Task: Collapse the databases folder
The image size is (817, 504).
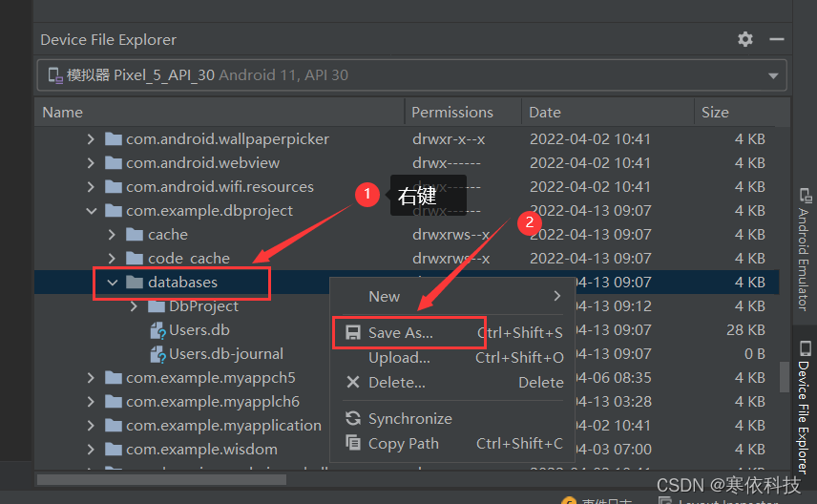Action: 112,283
